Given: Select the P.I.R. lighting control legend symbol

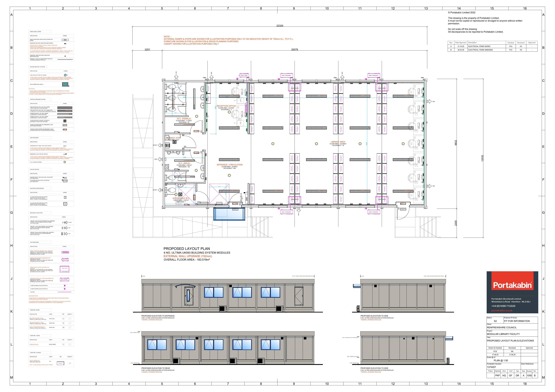Looking at the screenshot, I should 64,162.
